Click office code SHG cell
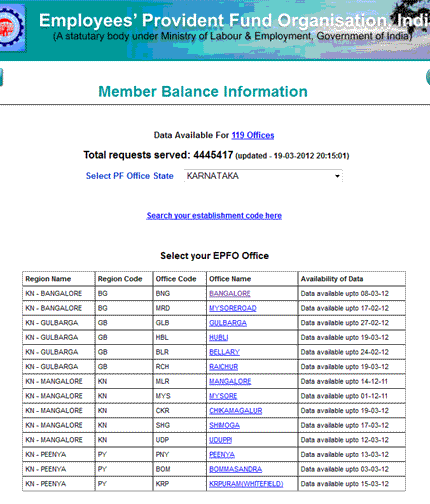The width and height of the screenshot is (430, 504). coord(180,425)
